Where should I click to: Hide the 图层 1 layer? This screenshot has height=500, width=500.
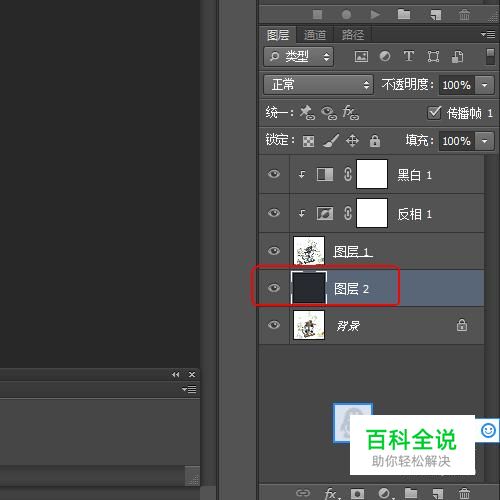(274, 251)
